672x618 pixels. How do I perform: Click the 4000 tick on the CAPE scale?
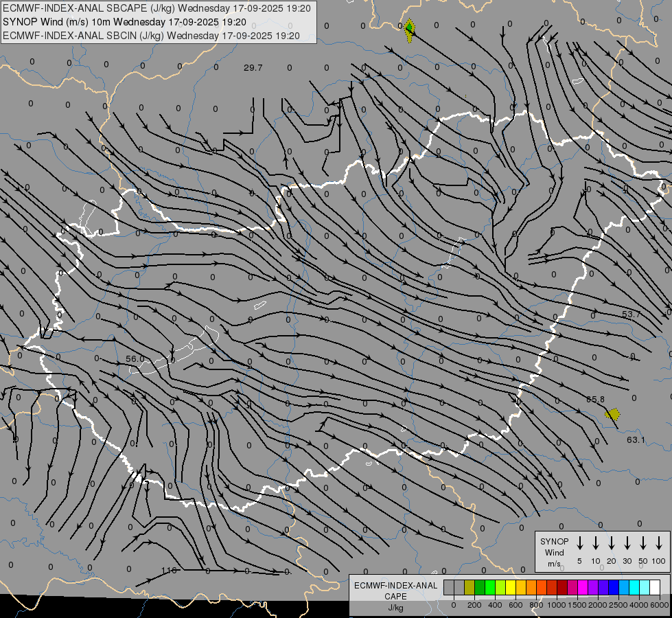pos(639,605)
